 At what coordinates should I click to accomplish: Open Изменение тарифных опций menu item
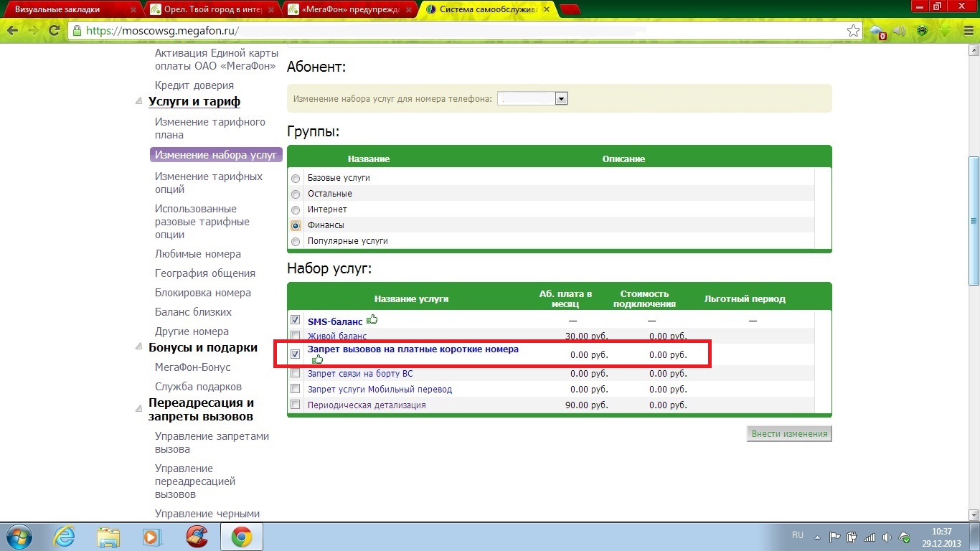click(209, 183)
